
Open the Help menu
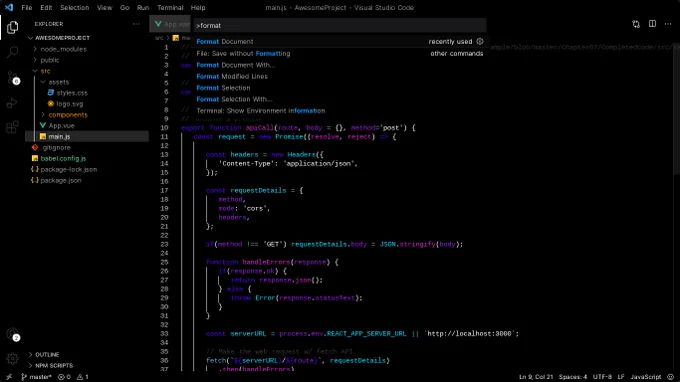[198, 7]
